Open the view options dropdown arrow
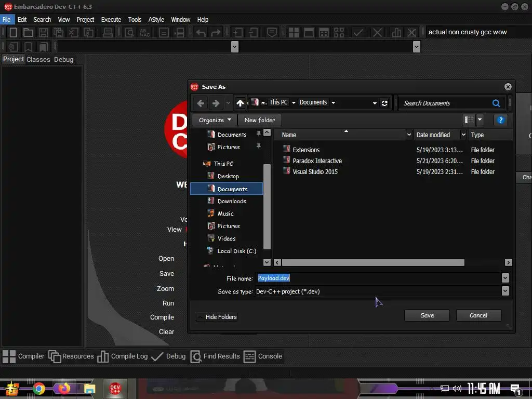 (x=480, y=120)
